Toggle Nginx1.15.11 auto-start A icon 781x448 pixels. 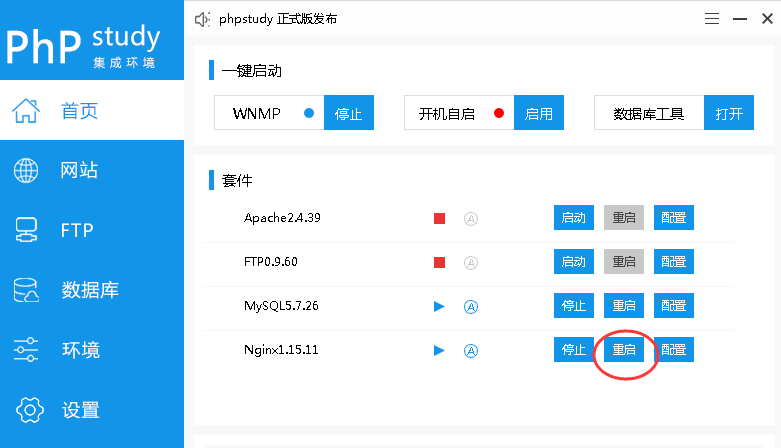tap(471, 351)
